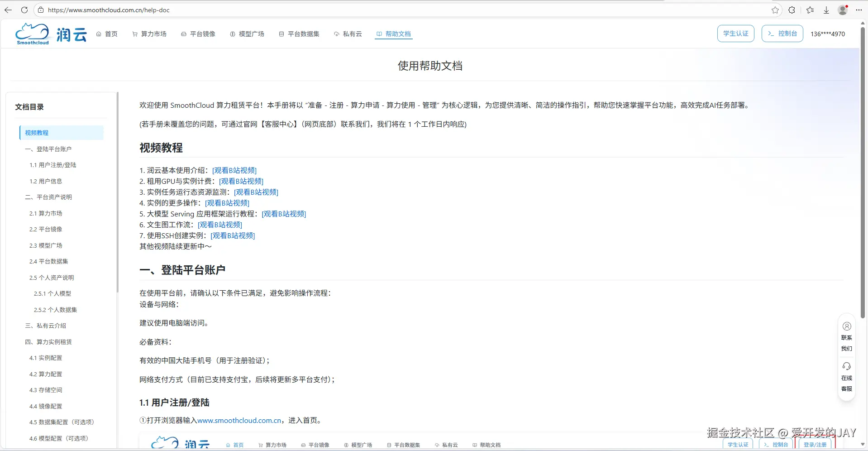Open the browser extensions puzzle icon
The image size is (868, 451).
pos(792,10)
